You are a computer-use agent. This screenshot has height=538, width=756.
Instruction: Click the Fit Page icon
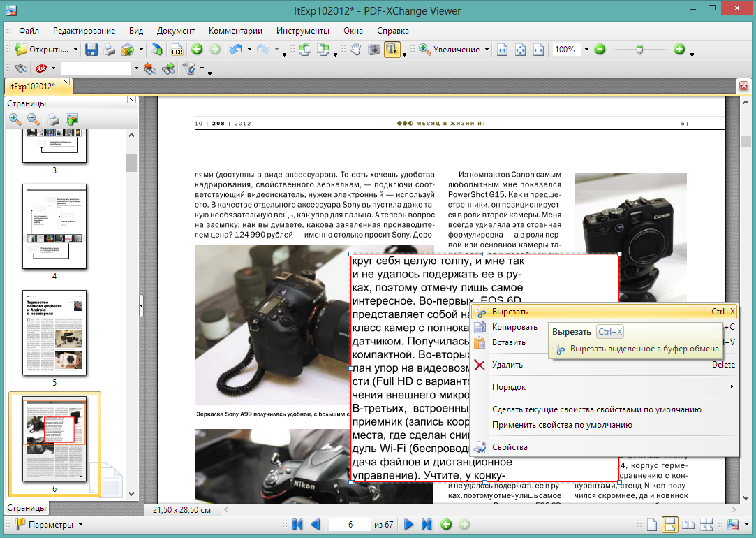[x=520, y=50]
